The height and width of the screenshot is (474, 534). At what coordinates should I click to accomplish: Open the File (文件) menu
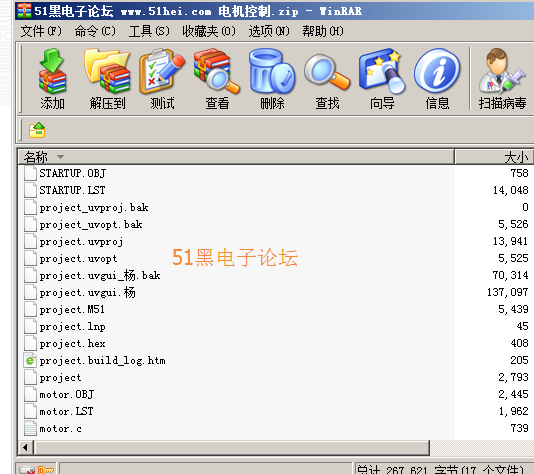[x=41, y=31]
